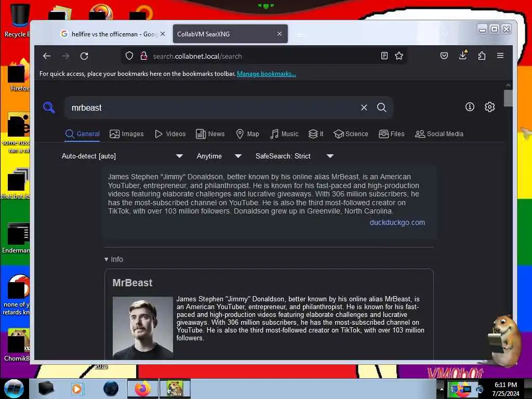Submit search with magnifying glass button
The image size is (532, 399).
pos(382,108)
